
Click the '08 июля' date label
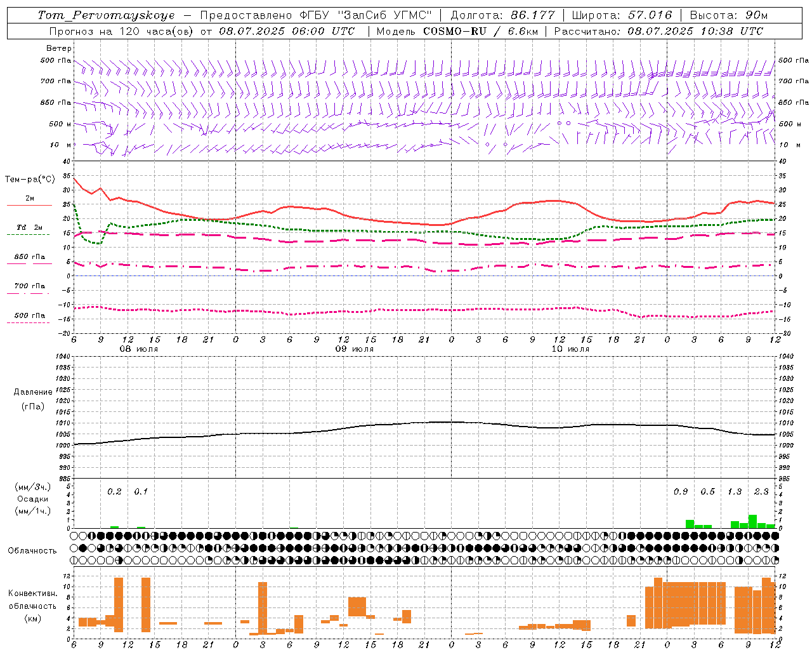click(x=139, y=349)
